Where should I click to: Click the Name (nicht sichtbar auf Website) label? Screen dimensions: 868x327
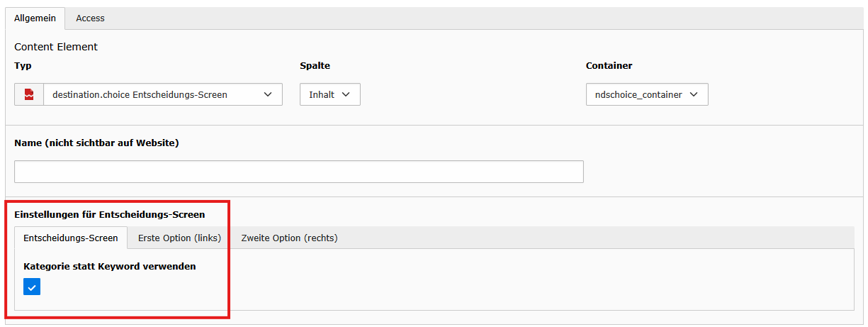coord(96,143)
